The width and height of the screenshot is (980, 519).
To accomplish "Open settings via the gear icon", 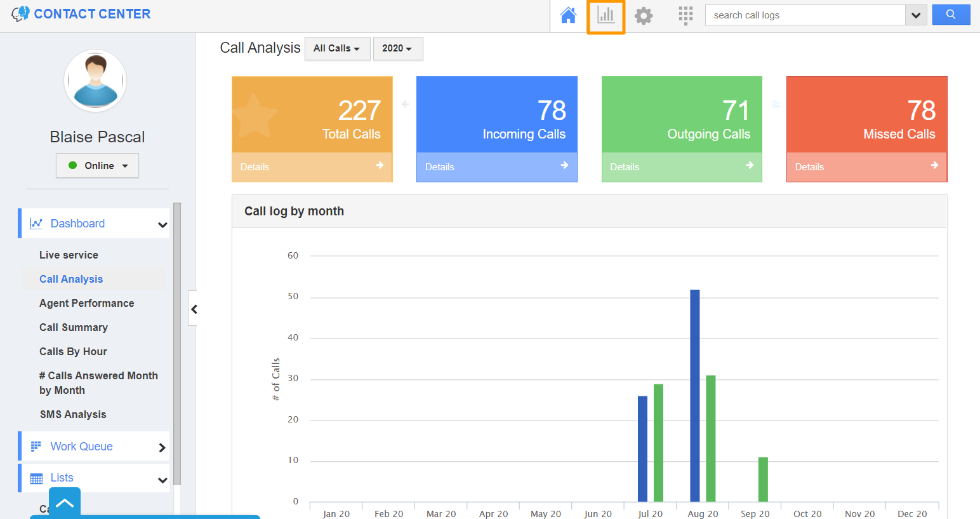I will pos(643,15).
